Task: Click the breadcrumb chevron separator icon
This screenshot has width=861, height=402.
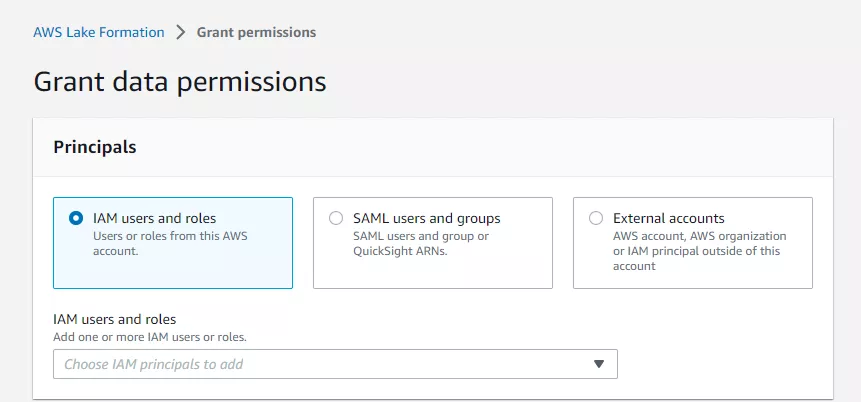Action: pyautogui.click(x=181, y=32)
